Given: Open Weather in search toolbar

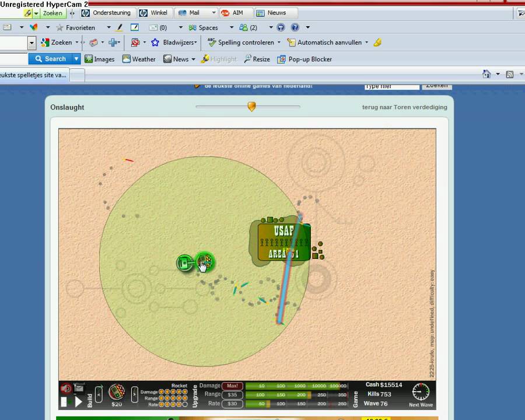Looking at the screenshot, I should pos(139,60).
